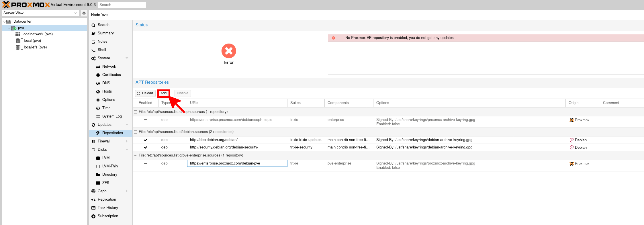Click the localnetwork grid icon
Screen dimensions: 644x225
click(18, 34)
